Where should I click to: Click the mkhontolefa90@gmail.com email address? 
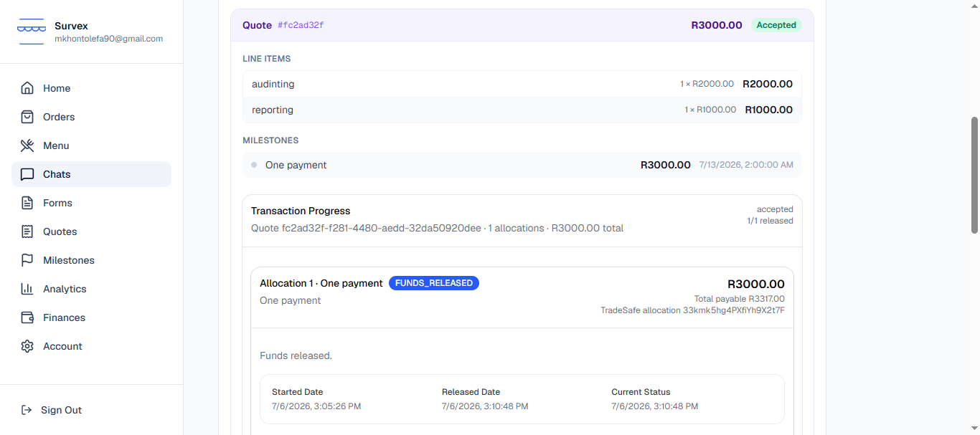pos(108,39)
